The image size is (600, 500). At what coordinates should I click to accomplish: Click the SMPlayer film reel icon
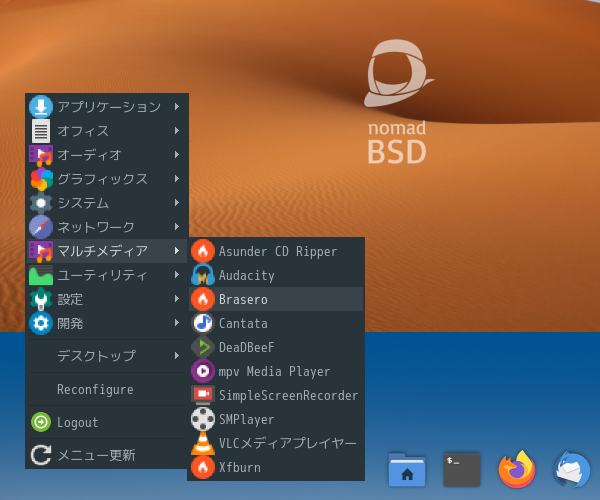click(x=203, y=419)
